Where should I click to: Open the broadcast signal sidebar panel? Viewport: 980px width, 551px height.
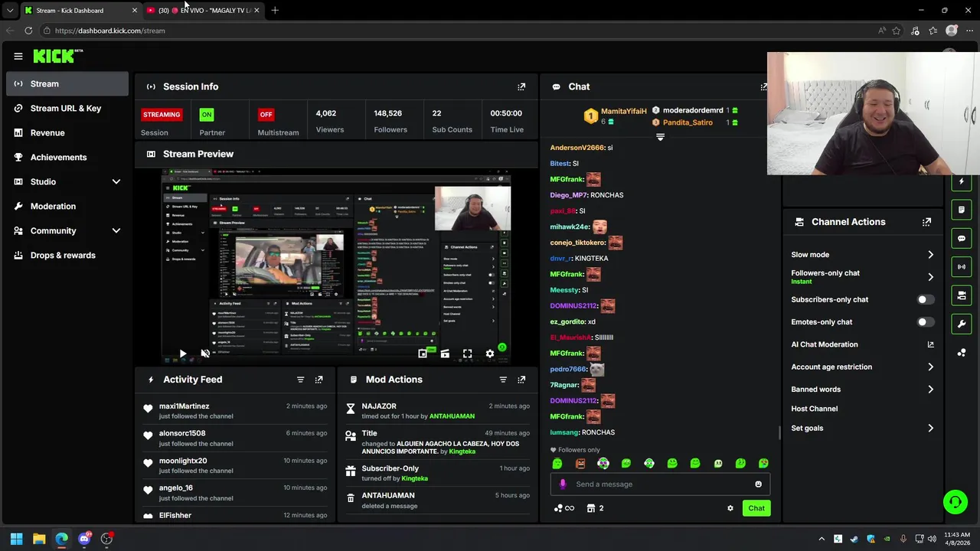962,266
